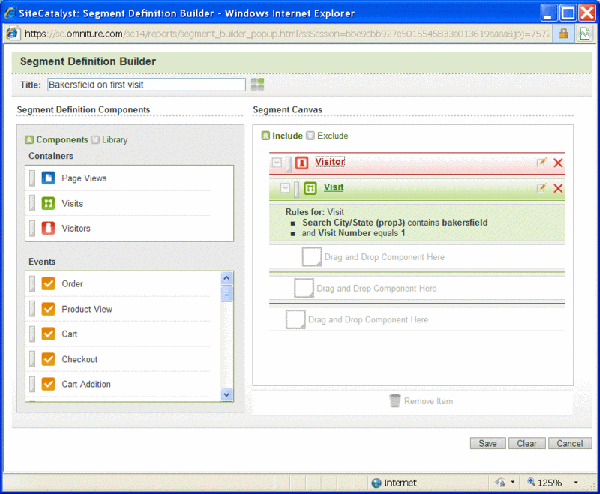The width and height of the screenshot is (600, 494).
Task: Click the magnifier zoom icon in status bar
Action: pos(531,482)
